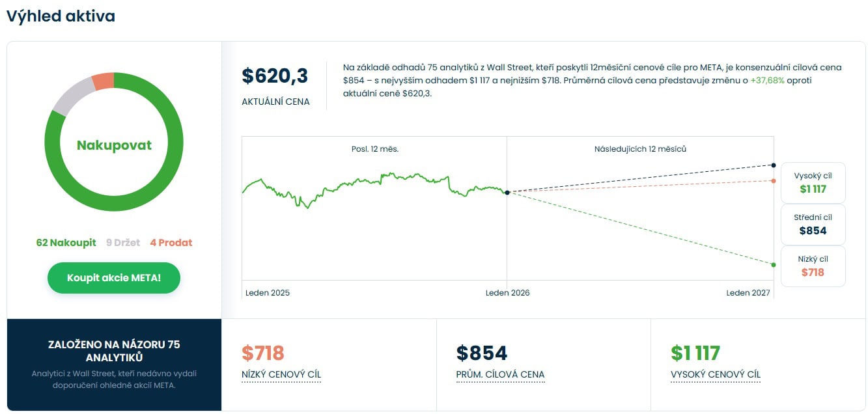Click the median target orange endpoint dot

click(774, 181)
